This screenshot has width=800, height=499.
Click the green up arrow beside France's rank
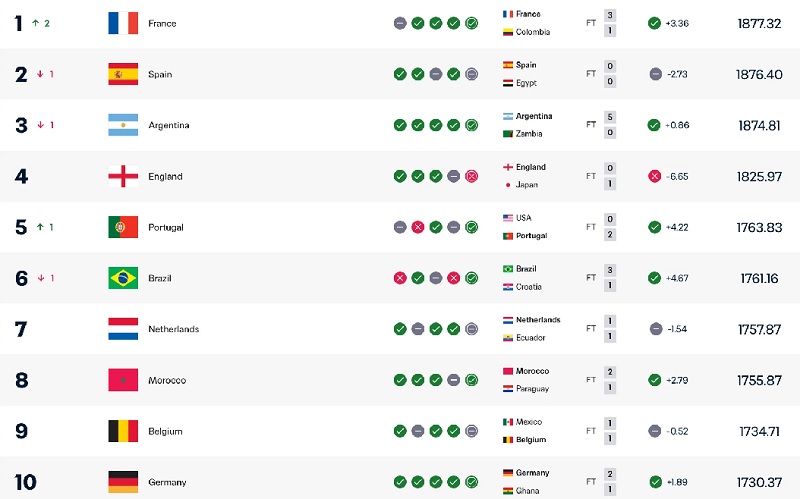(35, 22)
